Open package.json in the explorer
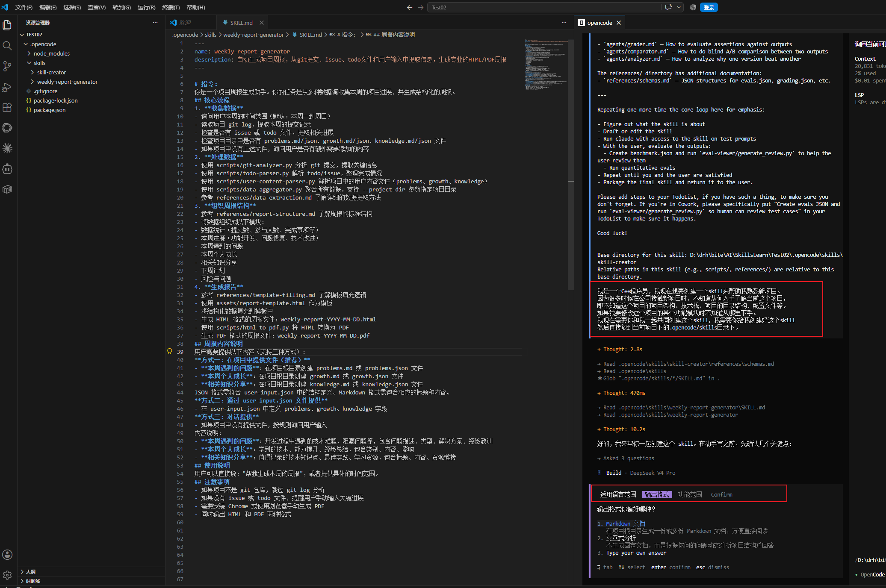Viewport: 886px width, 588px height. (x=50, y=110)
